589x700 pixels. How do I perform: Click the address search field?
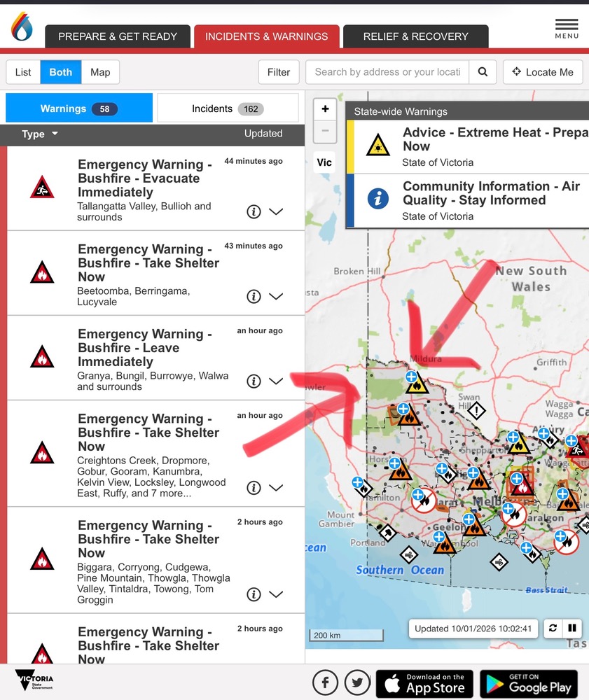click(387, 72)
